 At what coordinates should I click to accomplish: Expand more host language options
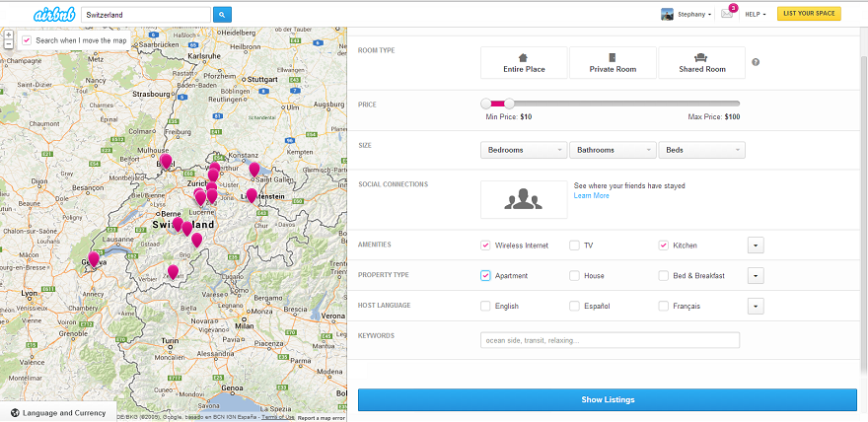click(757, 306)
